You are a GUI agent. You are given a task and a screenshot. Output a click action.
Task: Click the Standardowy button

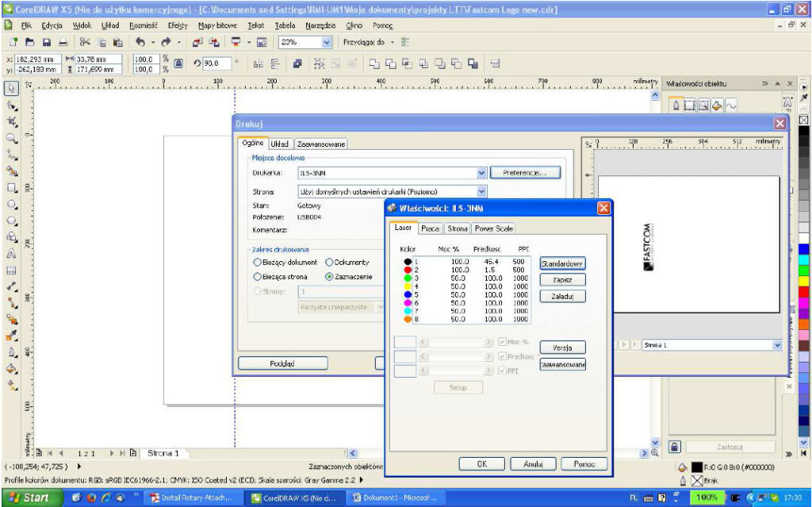(562, 263)
